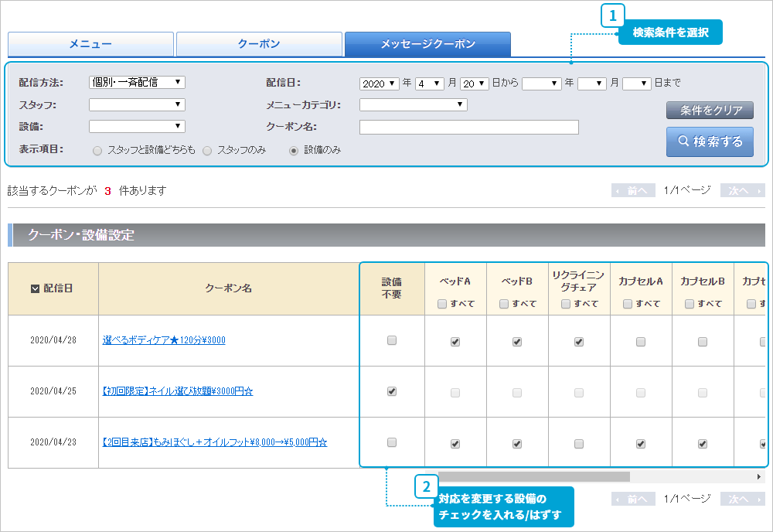Switch to the メニュー tab
This screenshot has height=532, width=773.
point(90,44)
